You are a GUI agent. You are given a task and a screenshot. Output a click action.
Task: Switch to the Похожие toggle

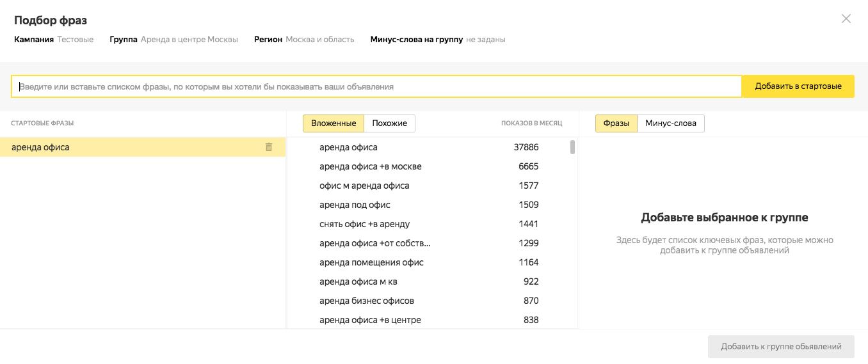click(390, 123)
